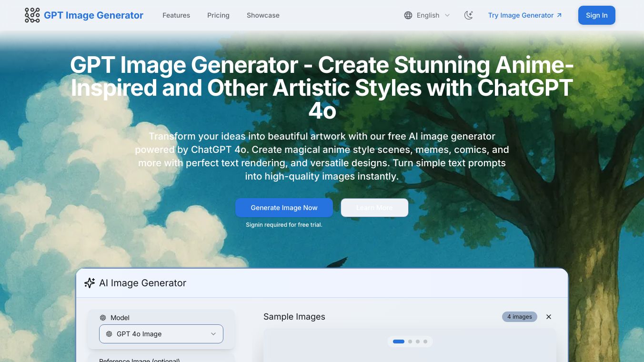644x362 pixels.
Task: Click the globe icon beside English
Action: 408,15
